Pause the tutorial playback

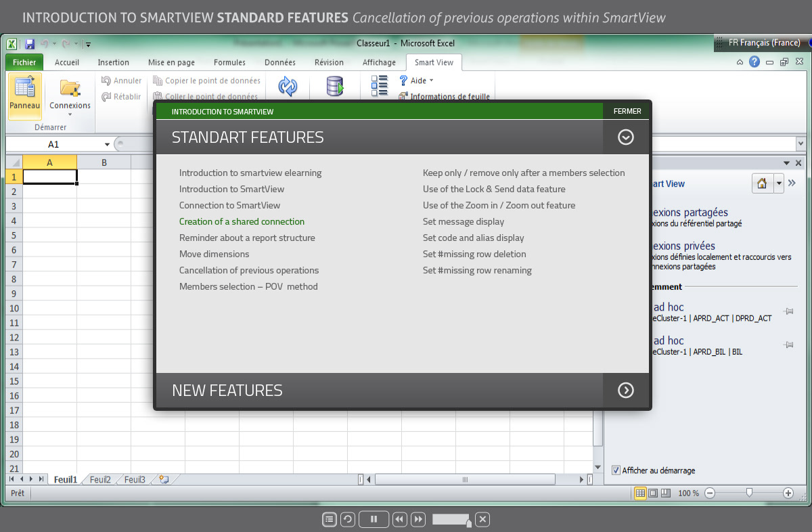[x=374, y=519]
